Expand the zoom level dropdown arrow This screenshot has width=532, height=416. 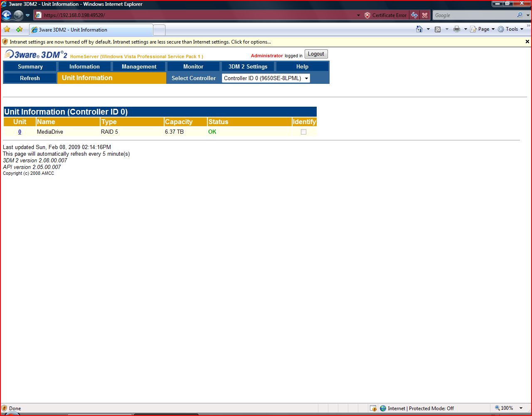[x=521, y=408]
